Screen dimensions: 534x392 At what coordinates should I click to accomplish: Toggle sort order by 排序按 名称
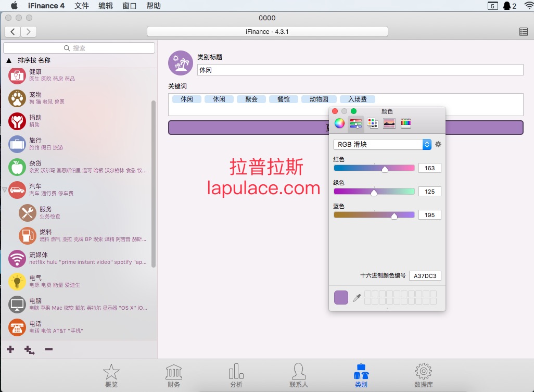[29, 60]
